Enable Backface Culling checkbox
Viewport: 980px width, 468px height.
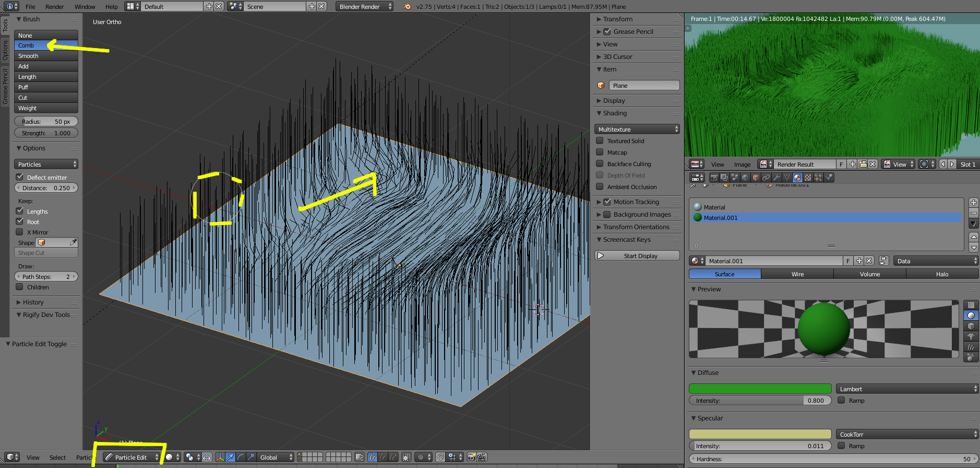coord(600,163)
